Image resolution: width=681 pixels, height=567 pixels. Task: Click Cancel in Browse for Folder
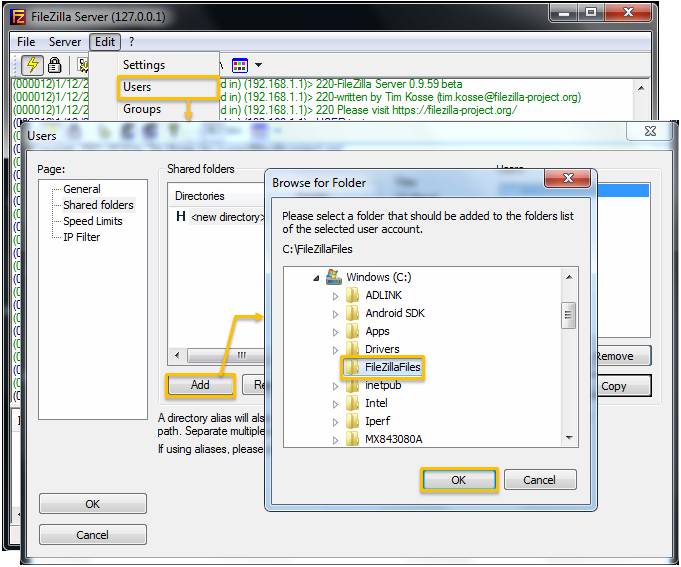click(x=540, y=480)
